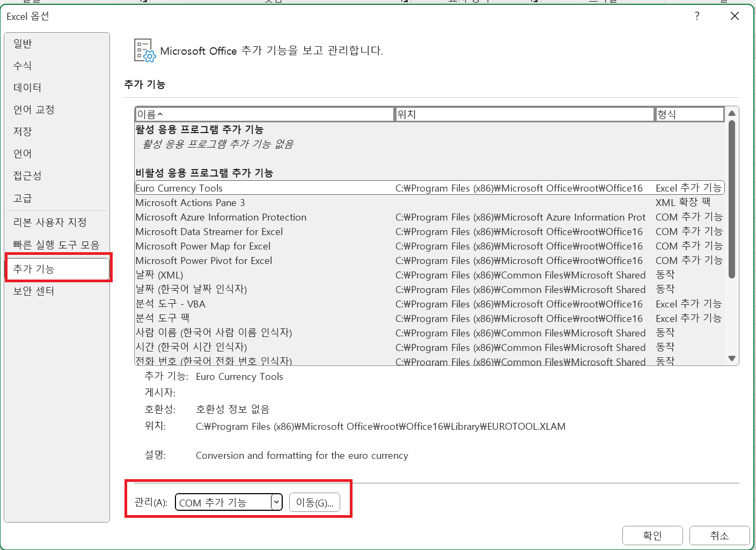Select the 저장 category

(x=57, y=131)
